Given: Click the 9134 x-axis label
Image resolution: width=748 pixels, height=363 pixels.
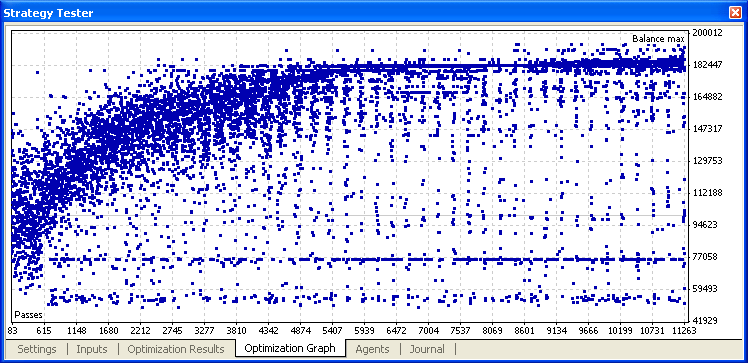Looking at the screenshot, I should [556, 331].
